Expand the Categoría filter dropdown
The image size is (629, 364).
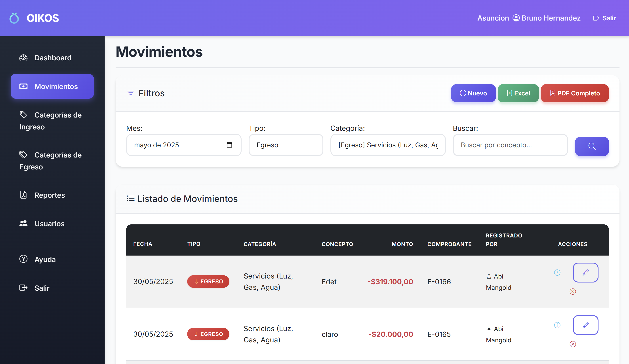[x=388, y=145]
